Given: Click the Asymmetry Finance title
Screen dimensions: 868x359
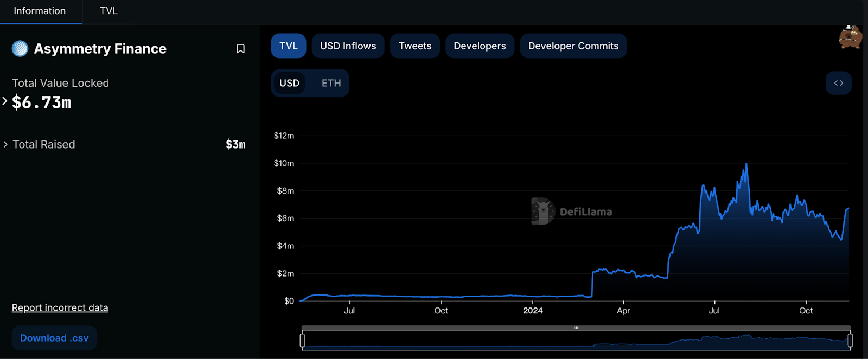Looking at the screenshot, I should click(x=100, y=49).
